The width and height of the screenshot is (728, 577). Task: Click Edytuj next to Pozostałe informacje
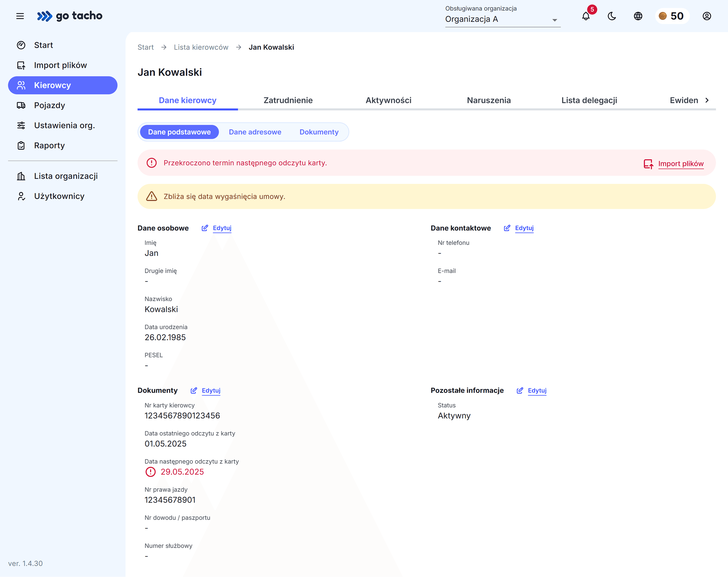point(537,390)
